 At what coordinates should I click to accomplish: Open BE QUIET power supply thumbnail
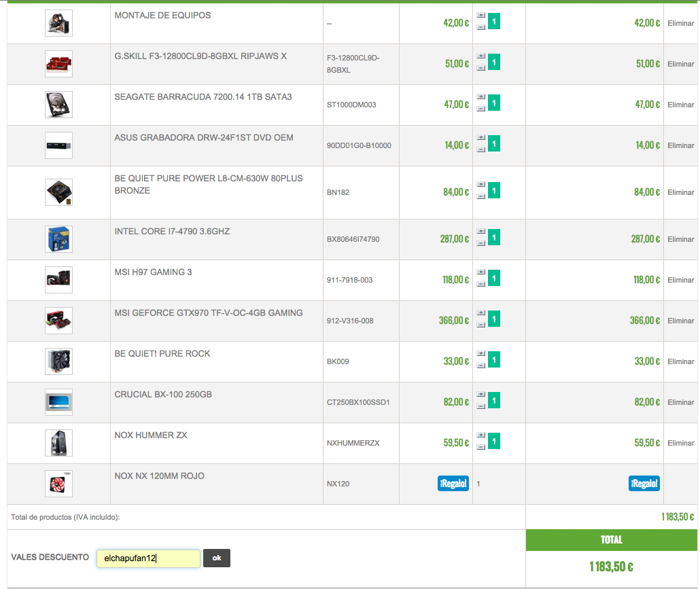pos(58,192)
